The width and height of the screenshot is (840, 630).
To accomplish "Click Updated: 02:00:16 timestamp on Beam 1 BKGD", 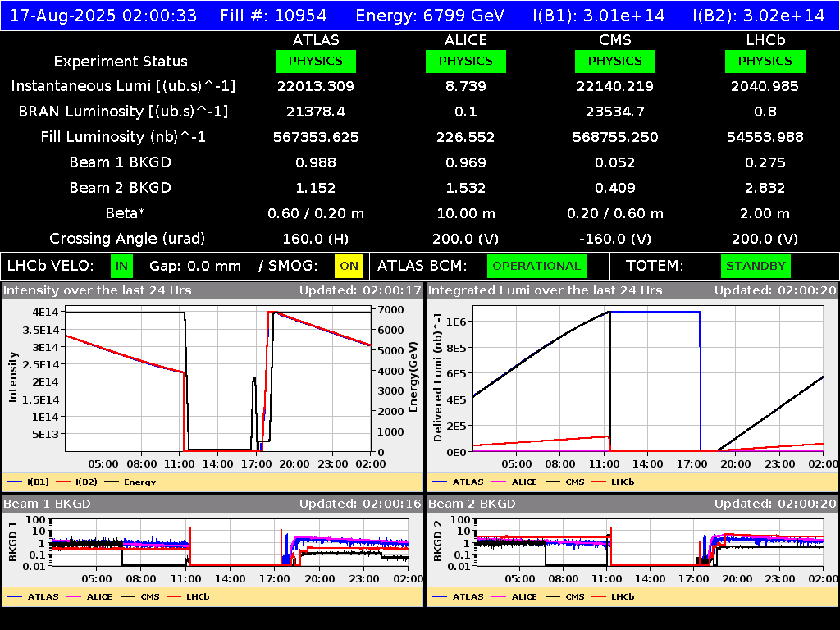I will (361, 504).
